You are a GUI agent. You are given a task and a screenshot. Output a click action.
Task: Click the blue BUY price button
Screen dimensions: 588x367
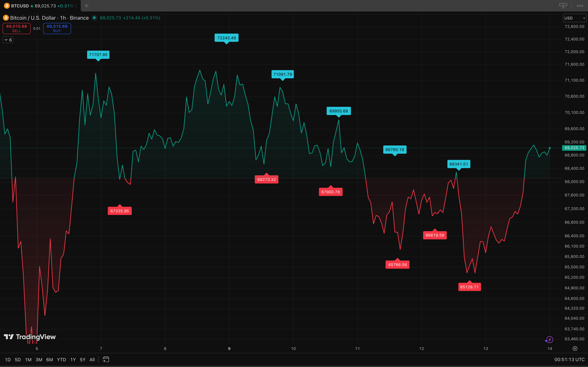click(x=57, y=28)
